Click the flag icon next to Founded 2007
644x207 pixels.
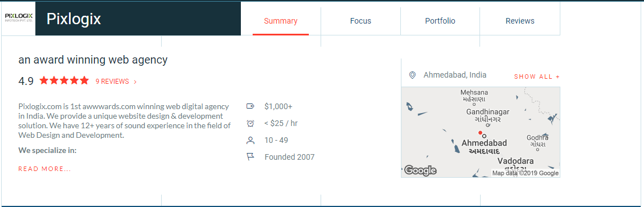pyautogui.click(x=250, y=157)
